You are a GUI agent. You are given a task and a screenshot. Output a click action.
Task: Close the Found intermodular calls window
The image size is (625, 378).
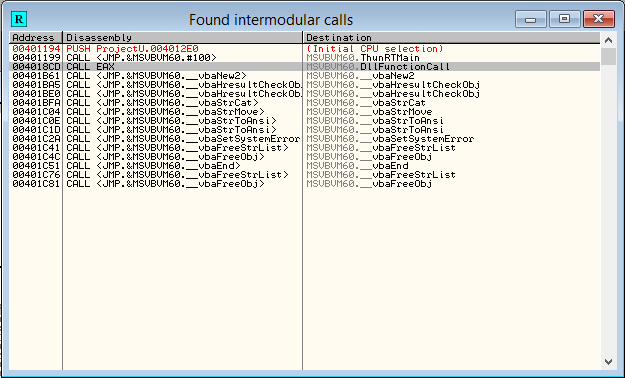coord(598,19)
